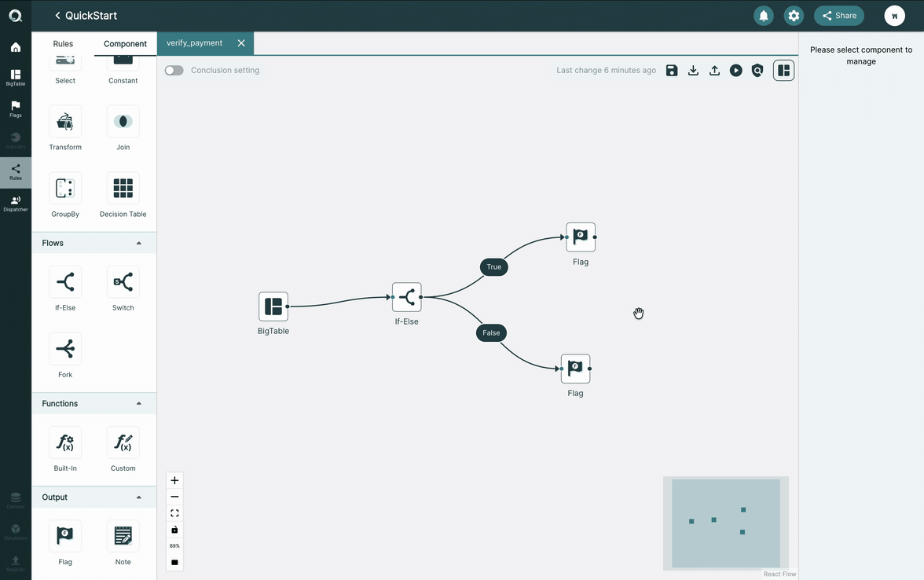The image size is (924, 580).
Task: Run the flow with the play icon
Action: [x=736, y=71]
